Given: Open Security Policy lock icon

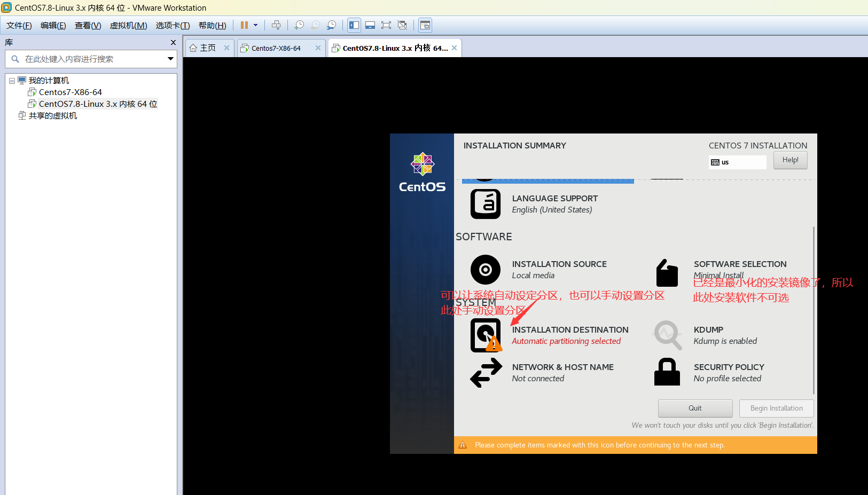Looking at the screenshot, I should click(x=667, y=372).
